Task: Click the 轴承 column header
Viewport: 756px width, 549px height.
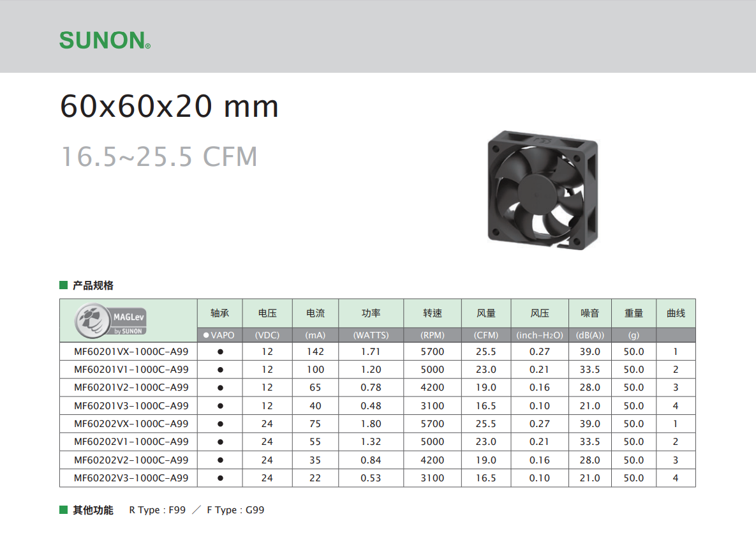Action: pyautogui.click(x=220, y=313)
